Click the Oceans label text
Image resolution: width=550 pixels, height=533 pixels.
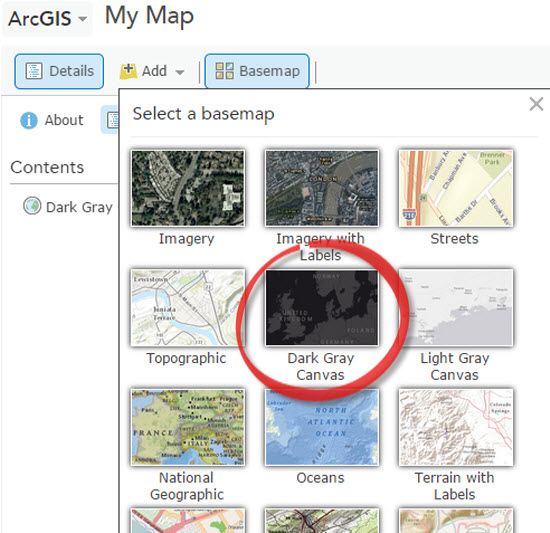320,478
